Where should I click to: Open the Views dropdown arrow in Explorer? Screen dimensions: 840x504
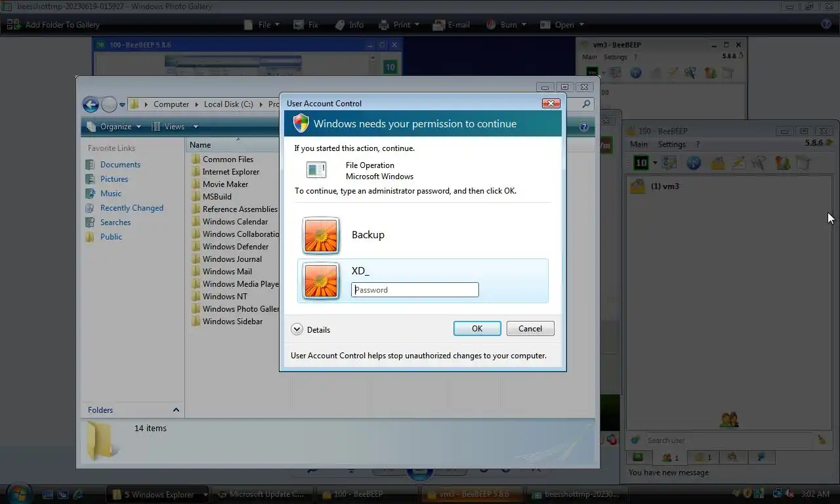[195, 127]
